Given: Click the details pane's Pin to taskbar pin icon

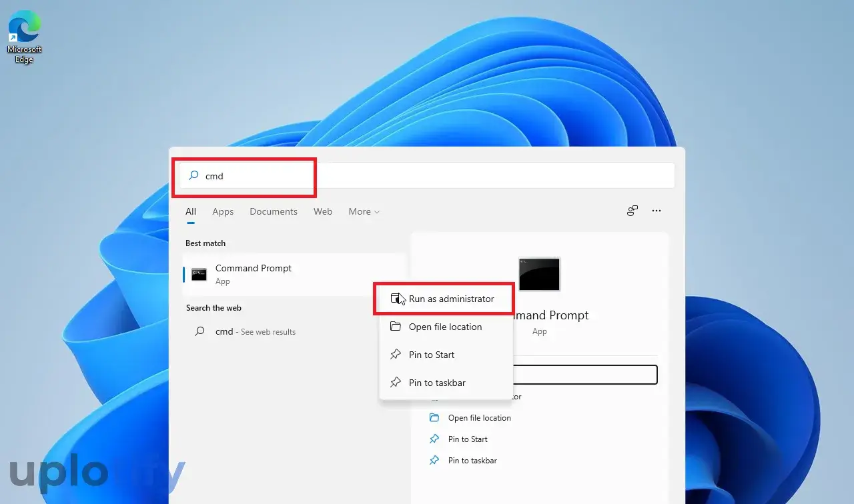Looking at the screenshot, I should click(434, 461).
